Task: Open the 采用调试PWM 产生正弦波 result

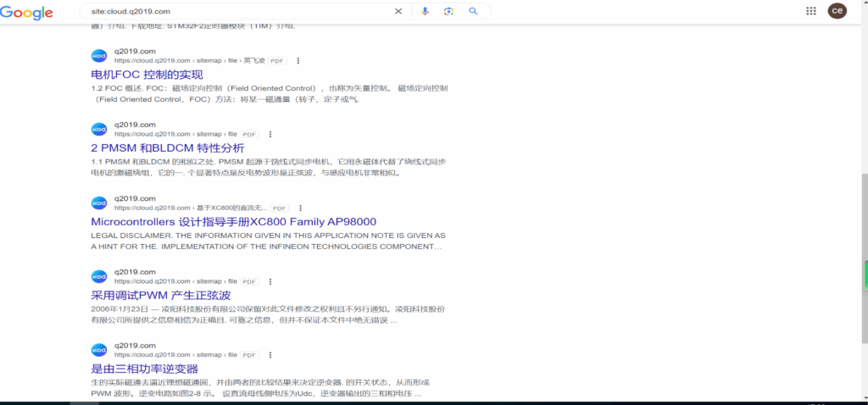Action: pos(160,296)
